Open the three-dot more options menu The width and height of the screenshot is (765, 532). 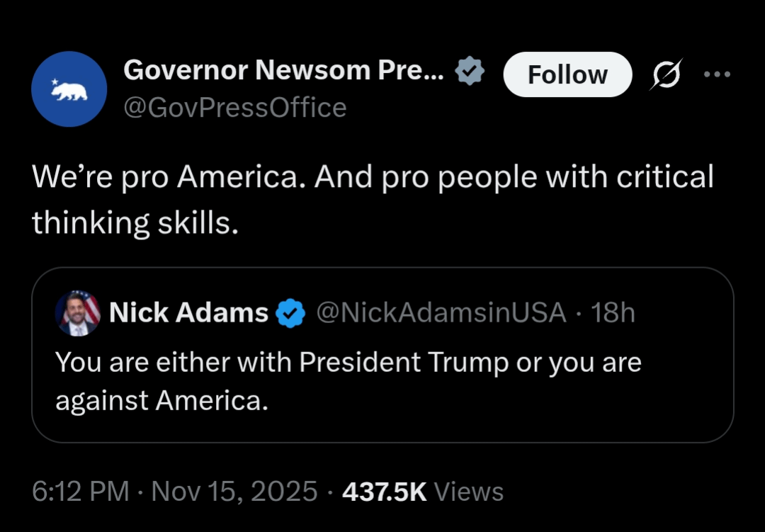pyautogui.click(x=717, y=74)
